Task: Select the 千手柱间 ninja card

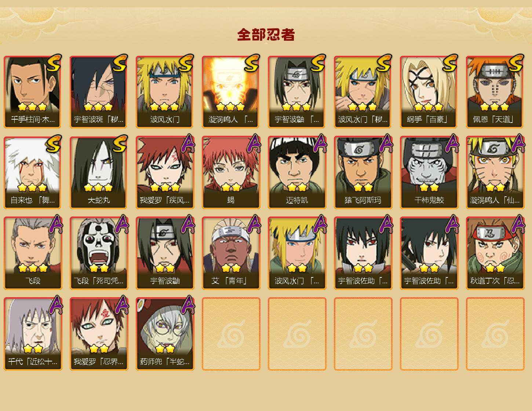Action: coord(33,92)
